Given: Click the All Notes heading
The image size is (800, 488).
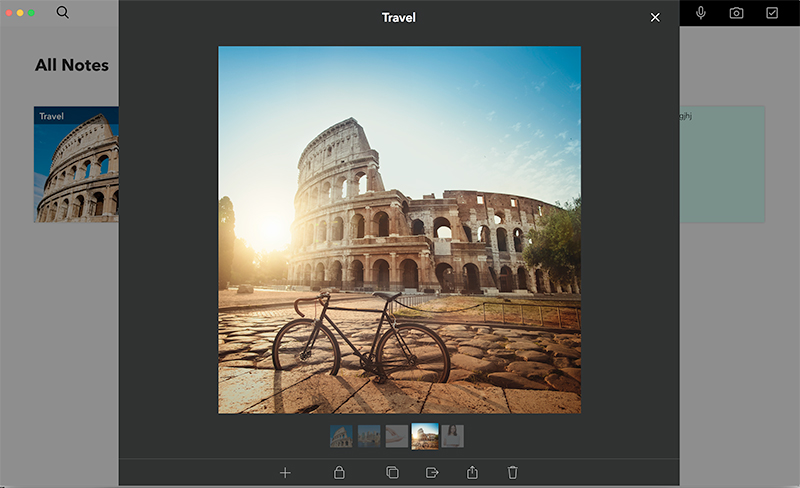Looking at the screenshot, I should pos(72,65).
